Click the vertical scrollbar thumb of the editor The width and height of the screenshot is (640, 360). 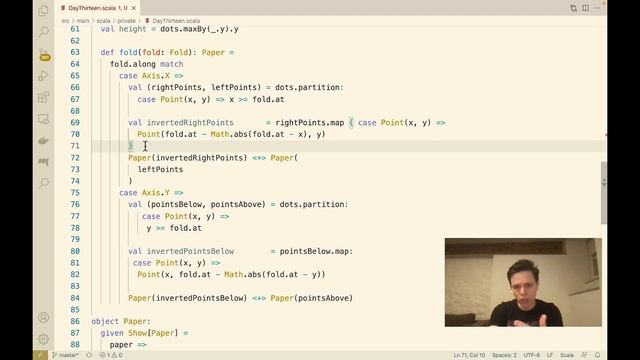pyautogui.click(x=604, y=193)
